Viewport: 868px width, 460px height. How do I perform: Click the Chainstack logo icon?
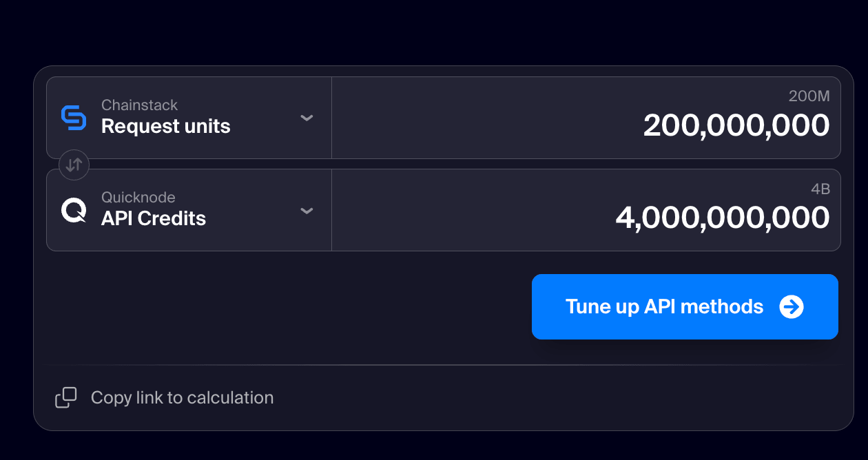pyautogui.click(x=74, y=118)
